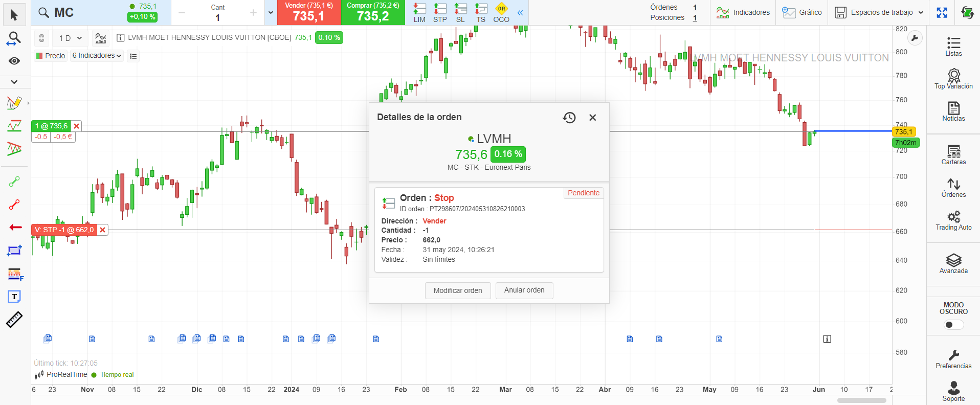Select the arrow cursor tool
The width and height of the screenshot is (980, 405).
(14, 15)
